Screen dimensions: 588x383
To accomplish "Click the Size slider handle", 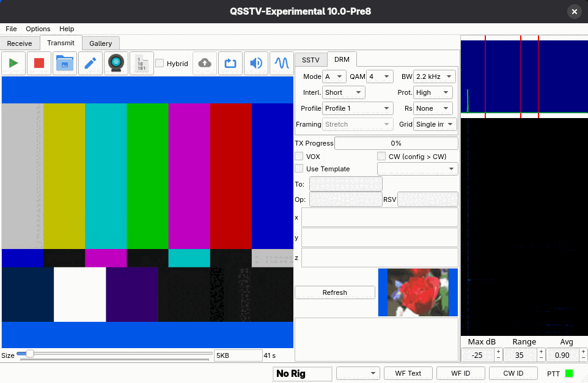I will tap(29, 354).
